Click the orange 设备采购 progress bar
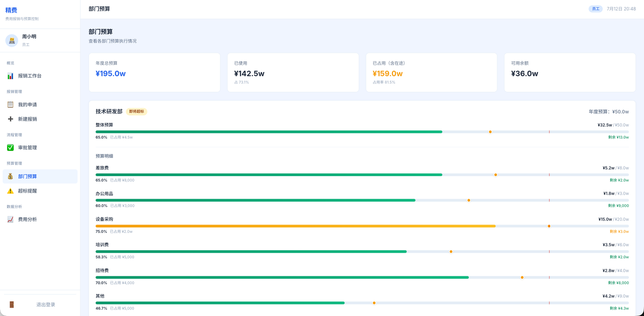Viewport: 644px width, 316px height. [x=362, y=226]
